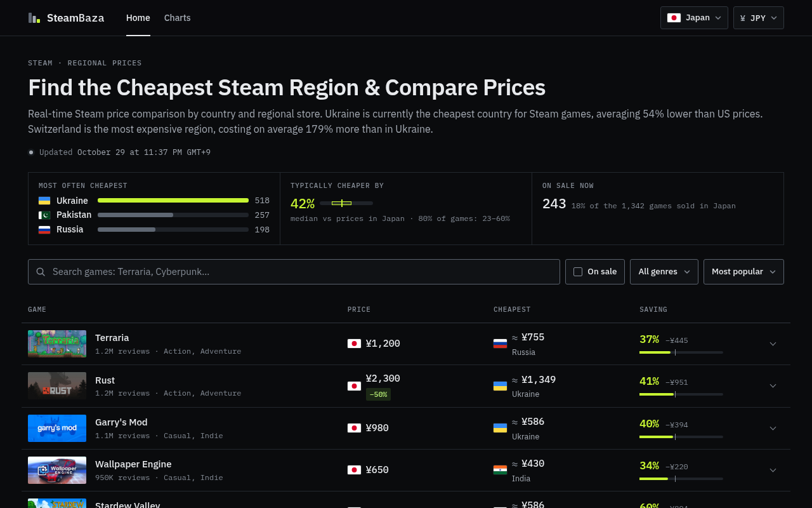Image resolution: width=812 pixels, height=508 pixels.
Task: Click the Japan flag beside Wallpaper Engine price
Action: 354,470
